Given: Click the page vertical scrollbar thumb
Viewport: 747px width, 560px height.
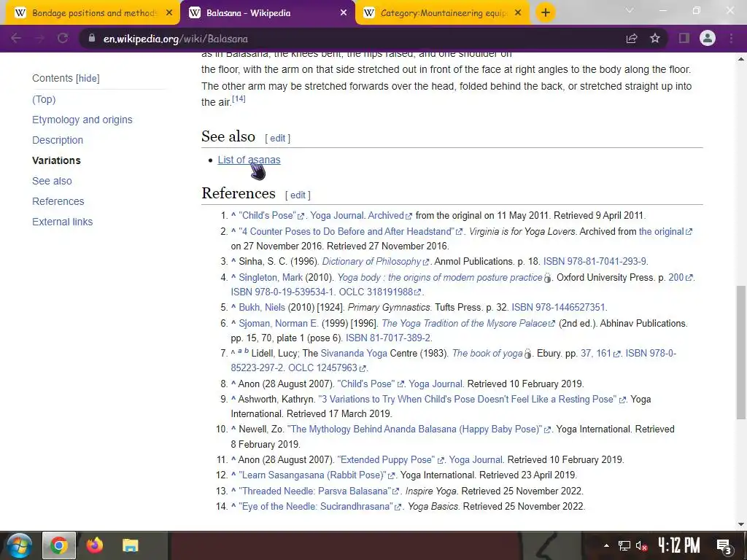Looking at the screenshot, I should tap(741, 352).
